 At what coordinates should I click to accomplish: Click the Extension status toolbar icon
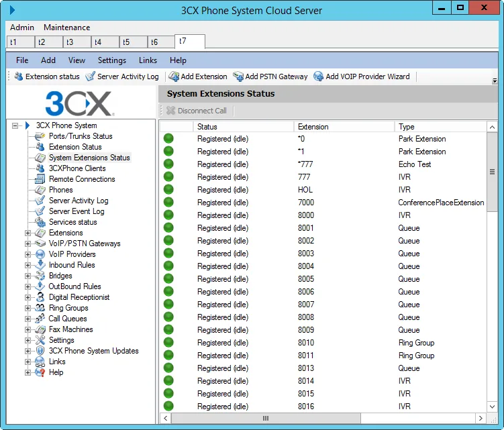[x=19, y=76]
